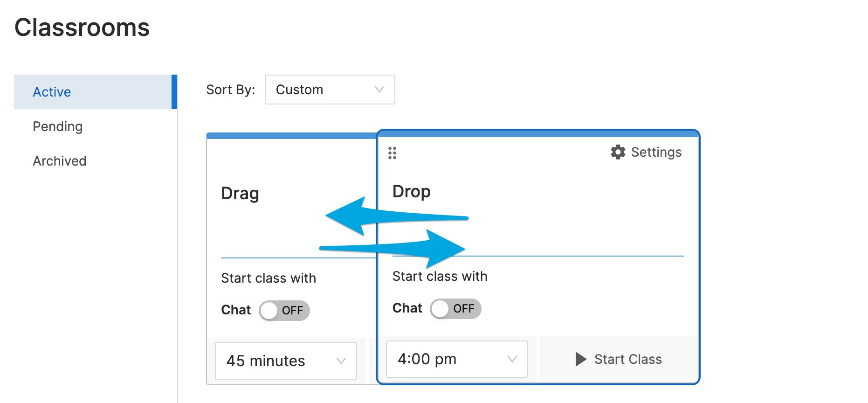The width and height of the screenshot is (868, 403).
Task: Open the 45 minutes duration dropdown
Action: pyautogui.click(x=286, y=361)
